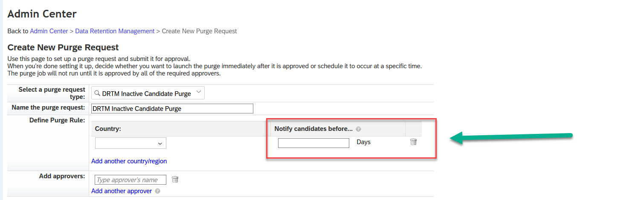This screenshot has height=200, width=644.
Task: Add another country/region
Action: tap(129, 161)
